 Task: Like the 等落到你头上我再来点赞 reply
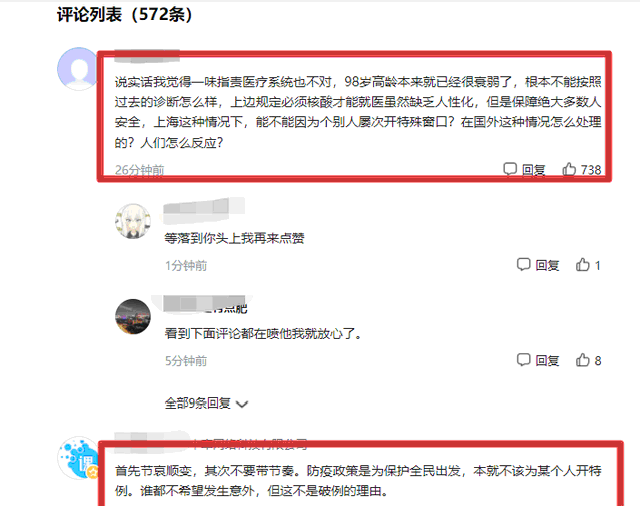tap(582, 265)
